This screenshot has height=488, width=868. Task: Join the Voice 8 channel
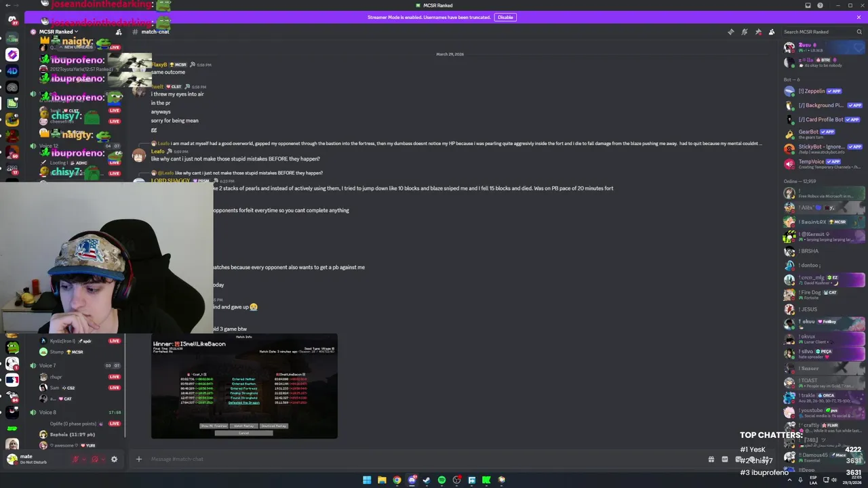click(x=47, y=412)
